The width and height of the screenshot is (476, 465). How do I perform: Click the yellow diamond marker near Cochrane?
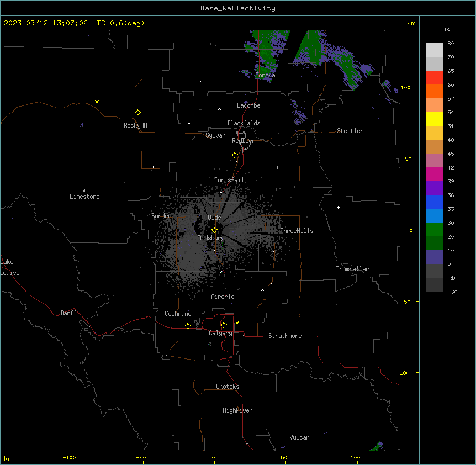[x=188, y=326]
